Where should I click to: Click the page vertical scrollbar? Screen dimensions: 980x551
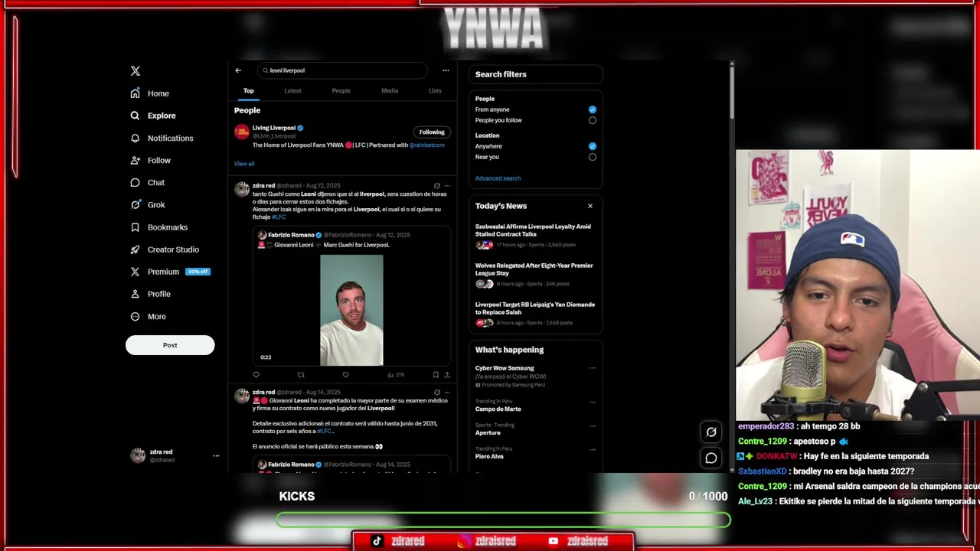tap(732, 93)
